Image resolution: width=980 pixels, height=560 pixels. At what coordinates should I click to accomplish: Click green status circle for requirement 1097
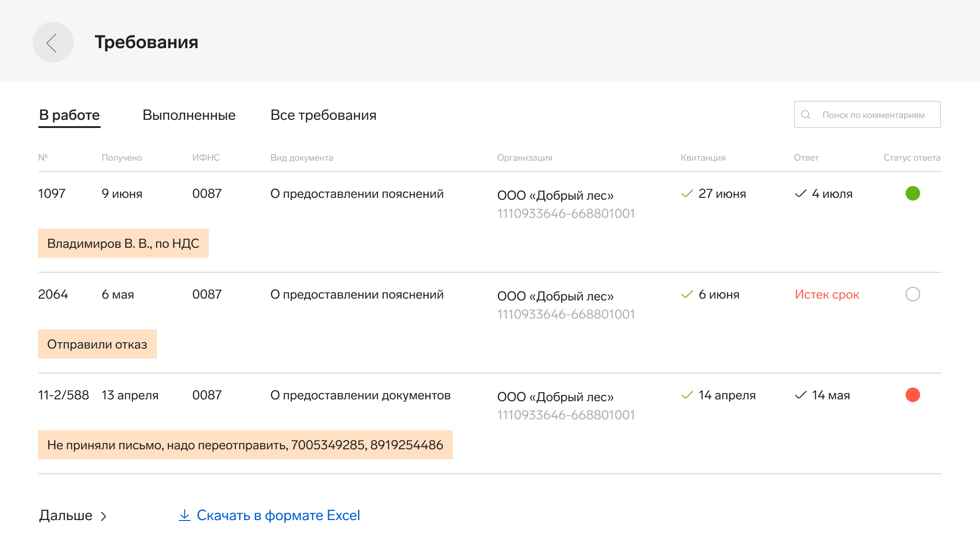[x=912, y=194]
